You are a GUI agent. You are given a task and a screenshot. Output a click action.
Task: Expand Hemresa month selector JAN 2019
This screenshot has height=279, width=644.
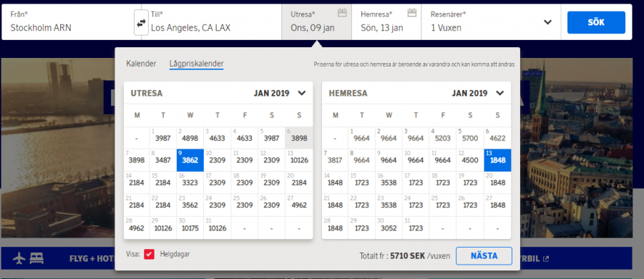tap(500, 93)
